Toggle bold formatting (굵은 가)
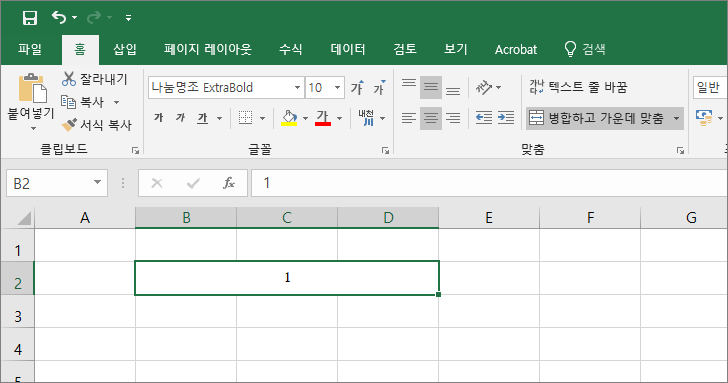The height and width of the screenshot is (383, 728). pos(159,118)
